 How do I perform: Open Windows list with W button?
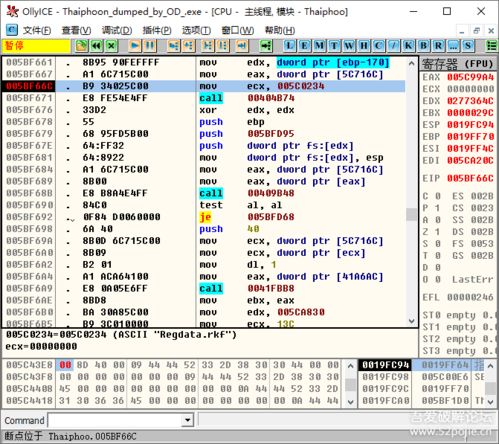pyautogui.click(x=349, y=46)
